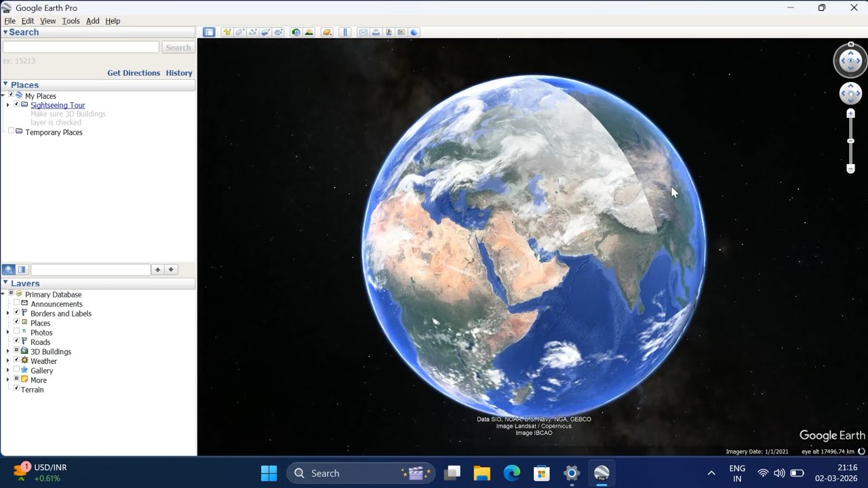Open Settings gear on taskbar

tap(572, 473)
